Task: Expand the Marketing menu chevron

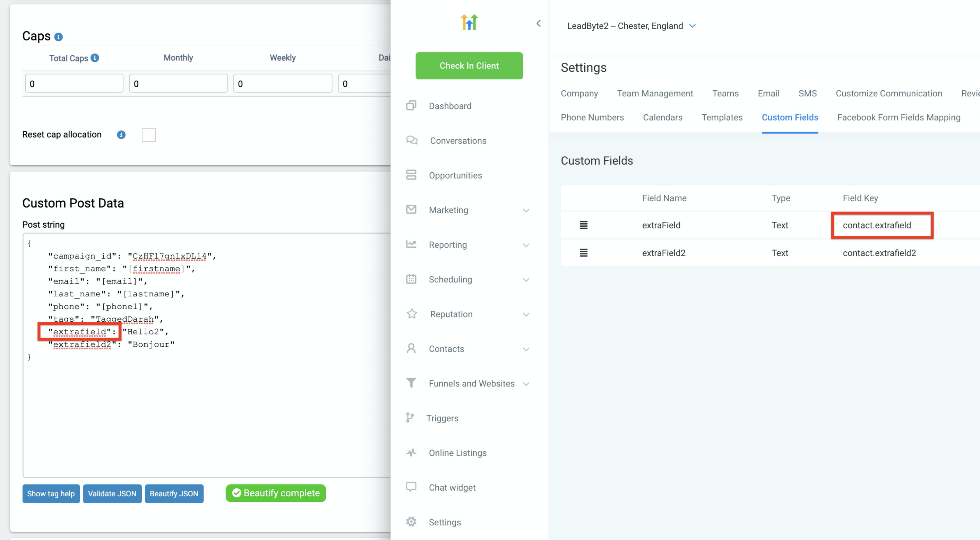Action: pos(526,210)
